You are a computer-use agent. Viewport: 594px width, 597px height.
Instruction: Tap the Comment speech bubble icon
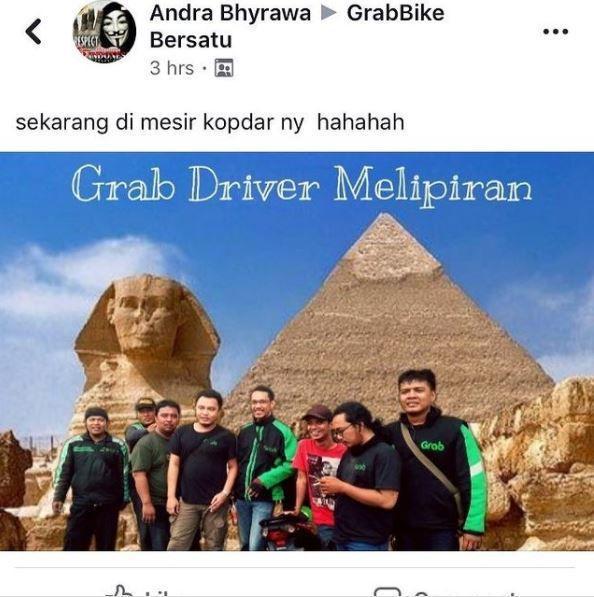click(x=388, y=592)
